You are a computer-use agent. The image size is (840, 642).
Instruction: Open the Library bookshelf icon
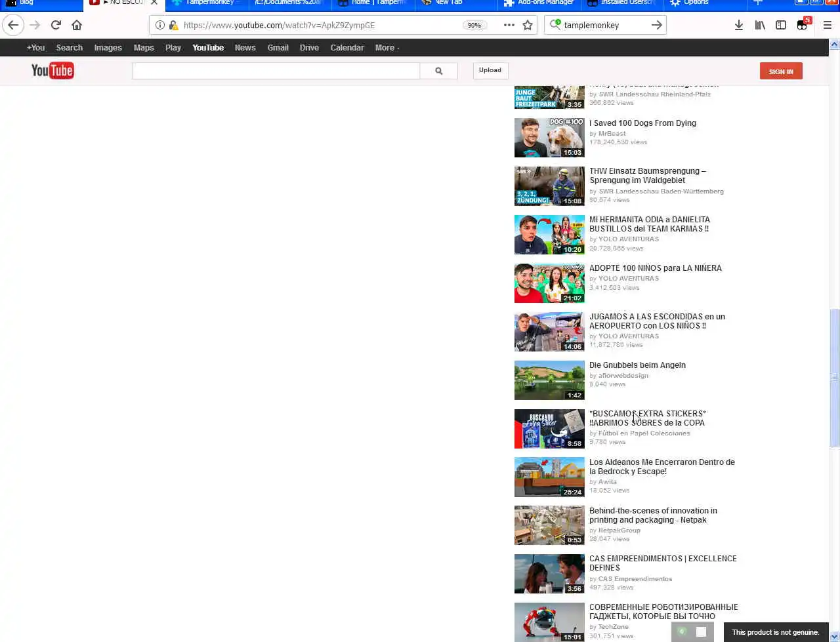click(x=760, y=25)
